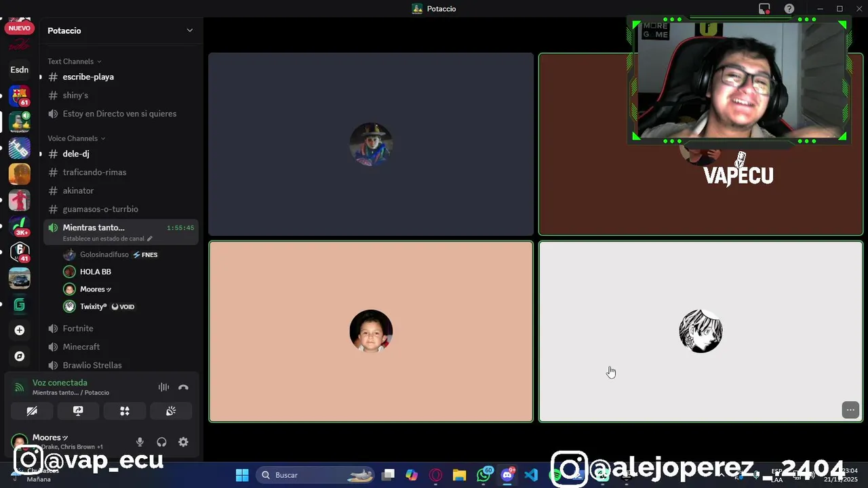Join Estoy en Directo ven si quieres channel
The height and width of the screenshot is (488, 868).
121,114
